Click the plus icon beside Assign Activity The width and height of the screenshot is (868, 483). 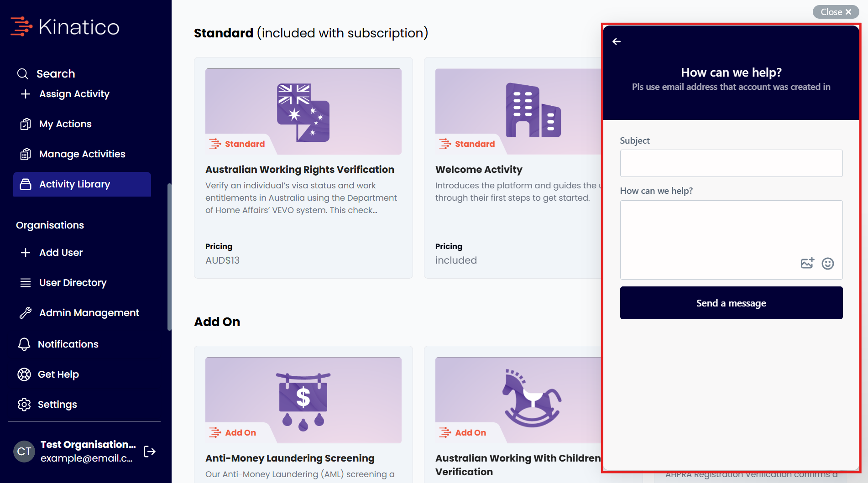pos(26,94)
